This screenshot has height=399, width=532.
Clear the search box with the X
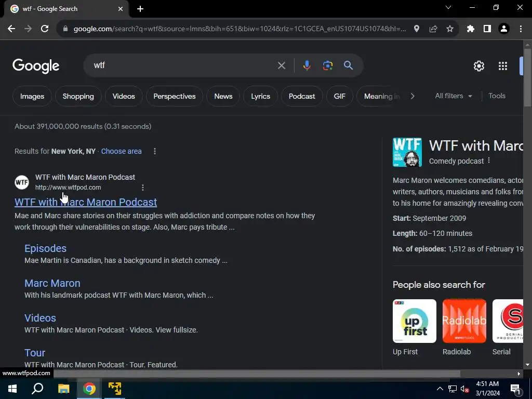[281, 65]
